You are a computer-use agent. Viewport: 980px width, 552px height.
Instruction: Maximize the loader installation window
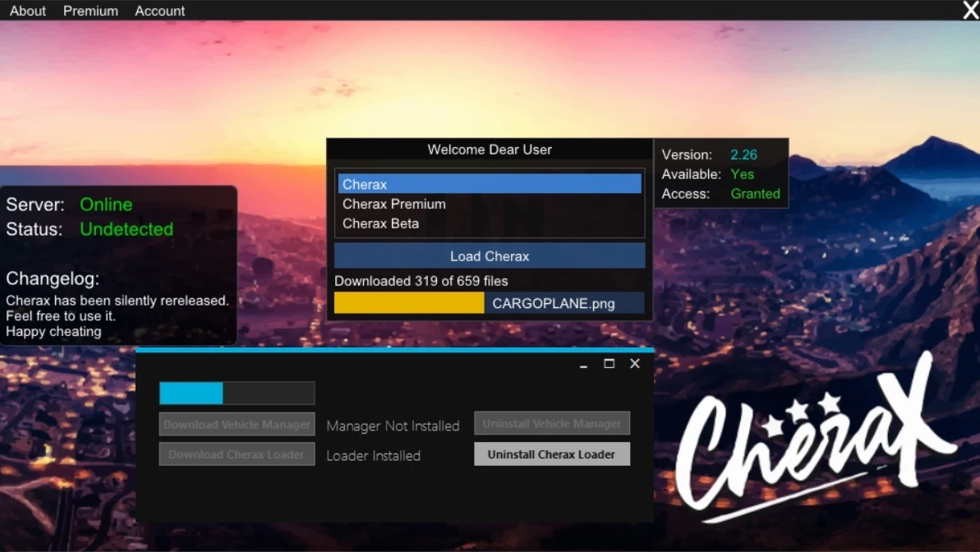[x=609, y=363]
